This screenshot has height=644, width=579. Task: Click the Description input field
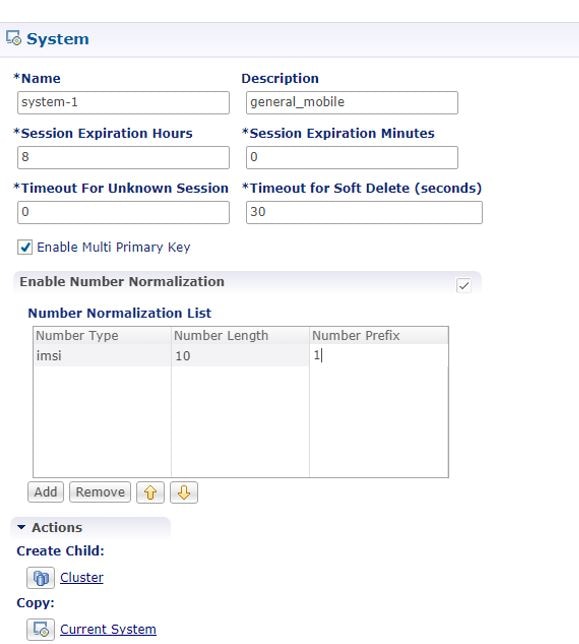click(352, 102)
